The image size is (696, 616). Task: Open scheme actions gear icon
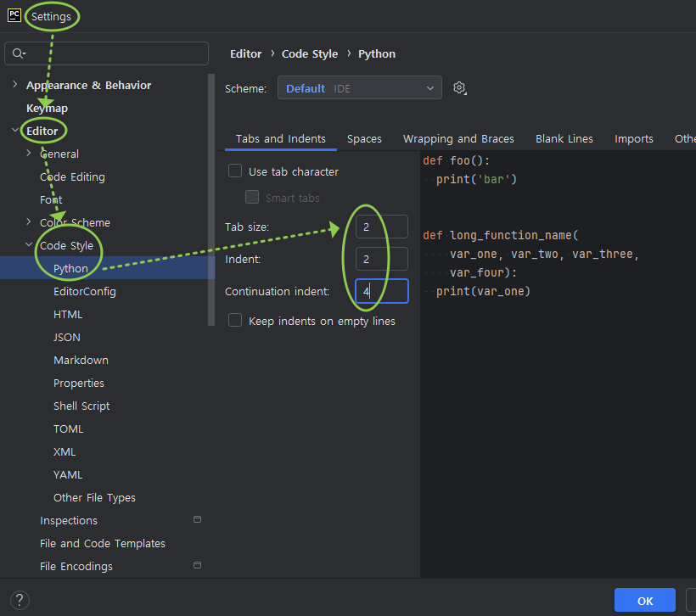[460, 88]
